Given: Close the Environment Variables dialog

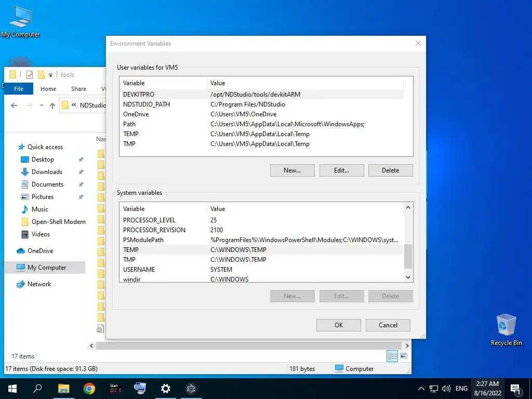Looking at the screenshot, I should tap(418, 44).
